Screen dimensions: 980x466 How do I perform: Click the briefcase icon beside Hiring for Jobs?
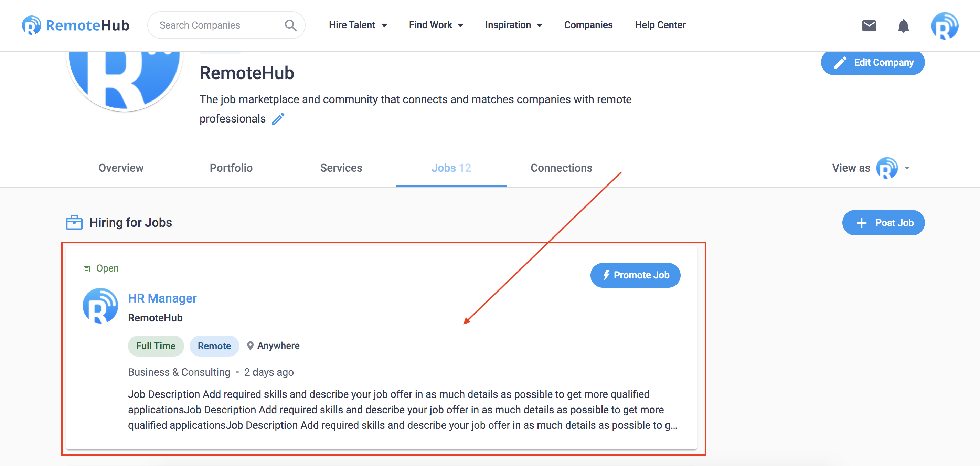(74, 223)
